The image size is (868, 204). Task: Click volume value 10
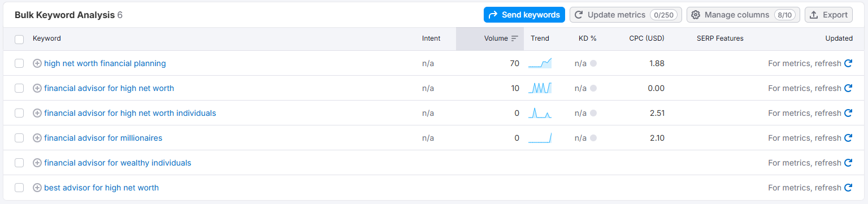pyautogui.click(x=515, y=88)
